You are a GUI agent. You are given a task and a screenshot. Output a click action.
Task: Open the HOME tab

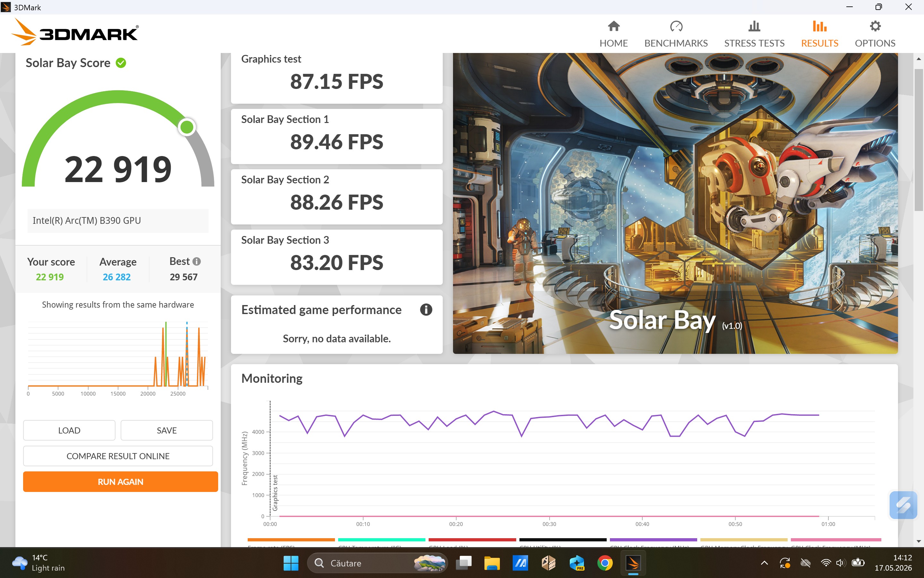click(613, 34)
